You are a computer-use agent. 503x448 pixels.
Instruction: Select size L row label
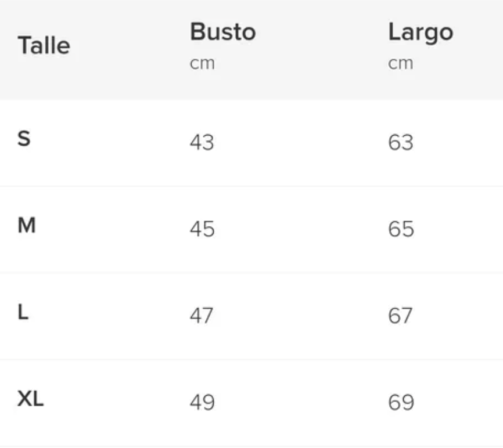23,312
